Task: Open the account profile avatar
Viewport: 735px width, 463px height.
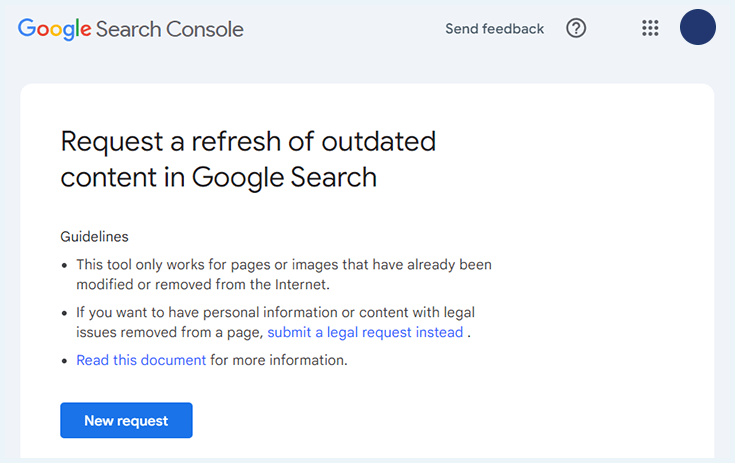Action: pyautogui.click(x=698, y=27)
